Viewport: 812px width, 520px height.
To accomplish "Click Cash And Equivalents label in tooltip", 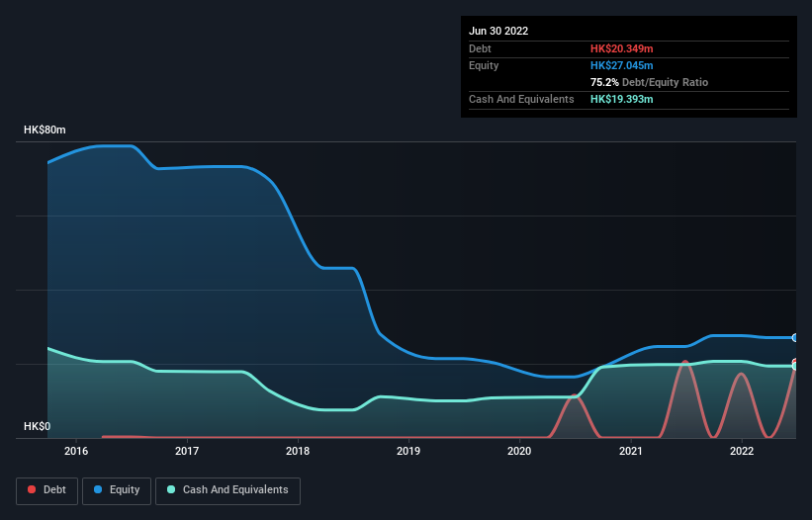I will pyautogui.click(x=521, y=99).
